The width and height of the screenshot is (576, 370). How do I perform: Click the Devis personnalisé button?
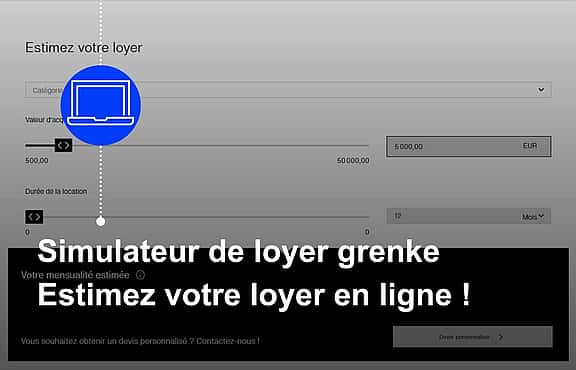[x=473, y=337]
